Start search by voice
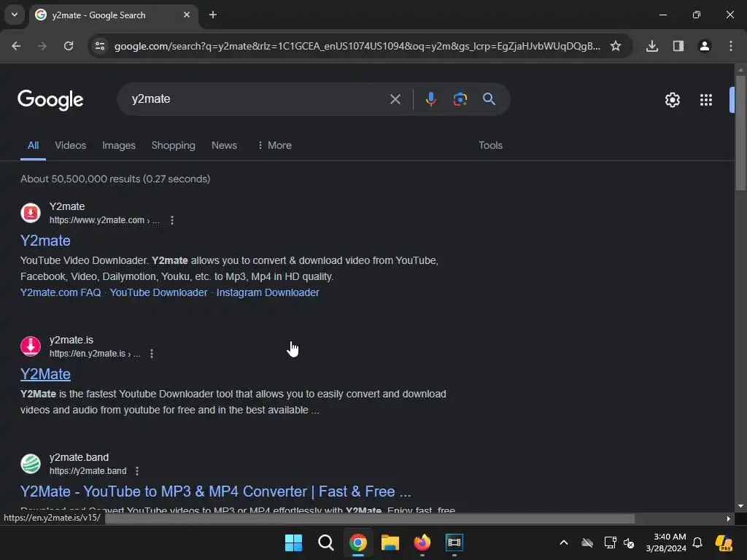The width and height of the screenshot is (747, 560). pos(430,99)
